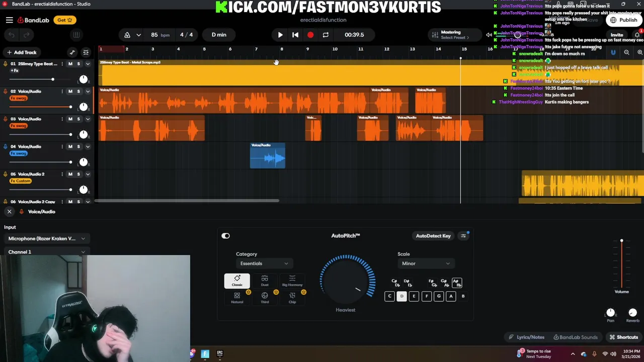Select the Third AutoPitch preset

pos(265,298)
